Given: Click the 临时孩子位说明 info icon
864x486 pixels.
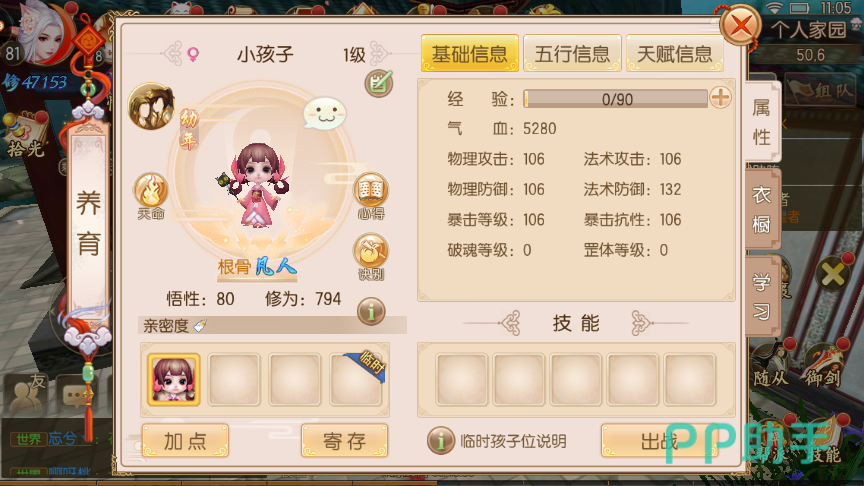Looking at the screenshot, I should [441, 441].
